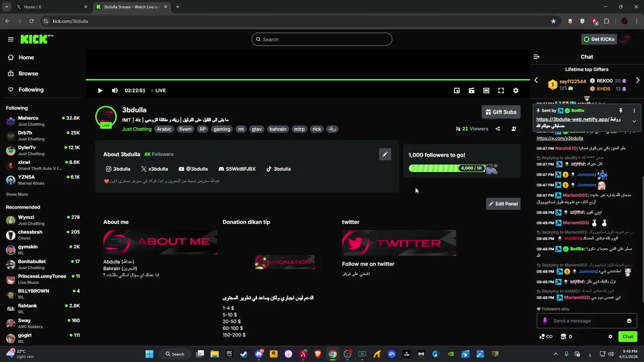Open a new browser tab
This screenshot has height=362, width=644.
coord(178,7)
